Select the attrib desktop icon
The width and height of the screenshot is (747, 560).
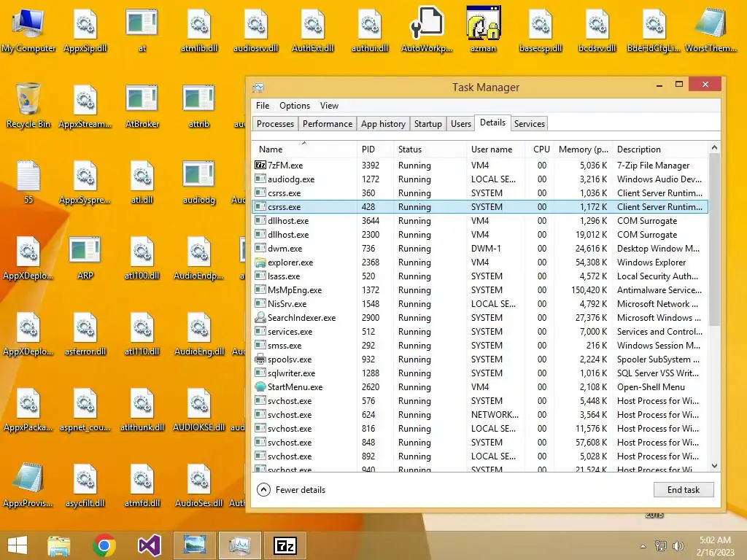tap(199, 106)
